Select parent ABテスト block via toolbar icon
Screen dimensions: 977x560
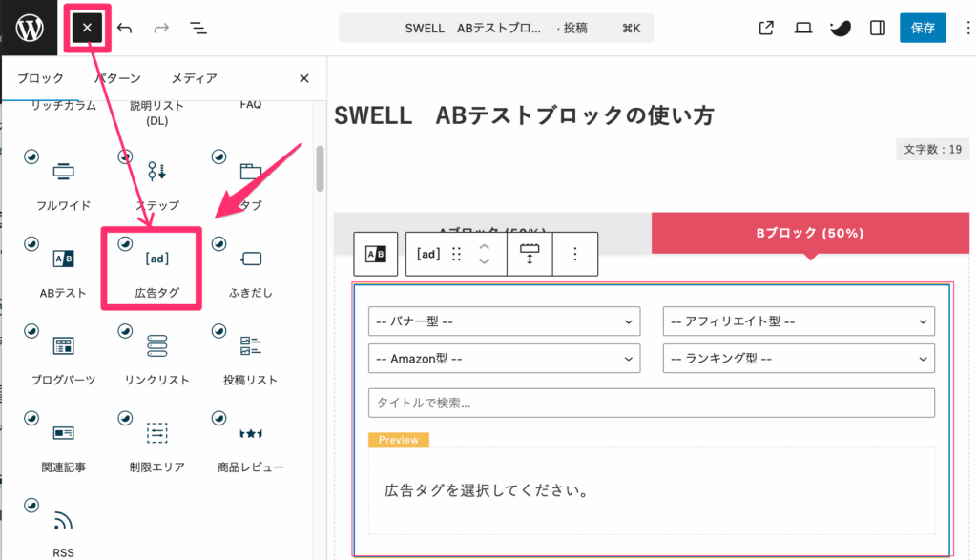coord(375,253)
